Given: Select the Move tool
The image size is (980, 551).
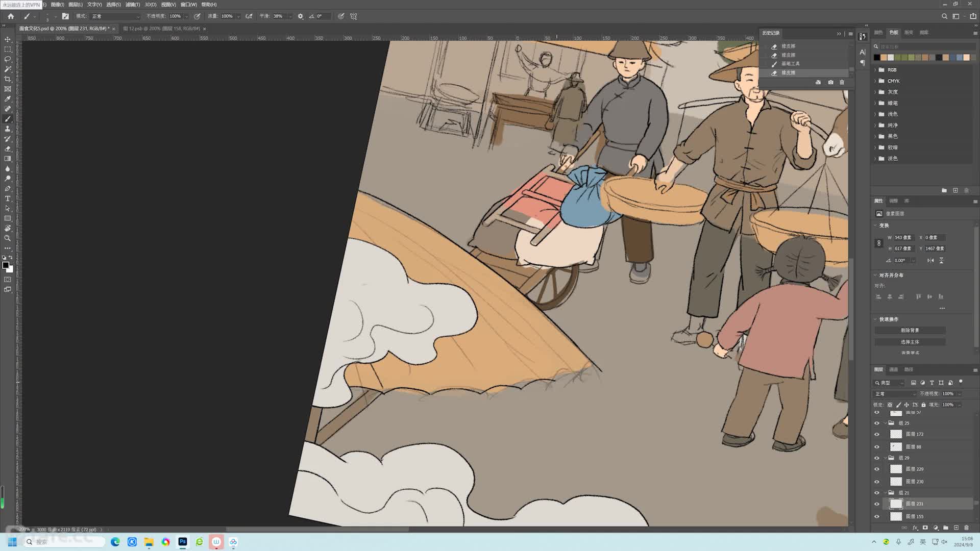Looking at the screenshot, I should click(8, 39).
